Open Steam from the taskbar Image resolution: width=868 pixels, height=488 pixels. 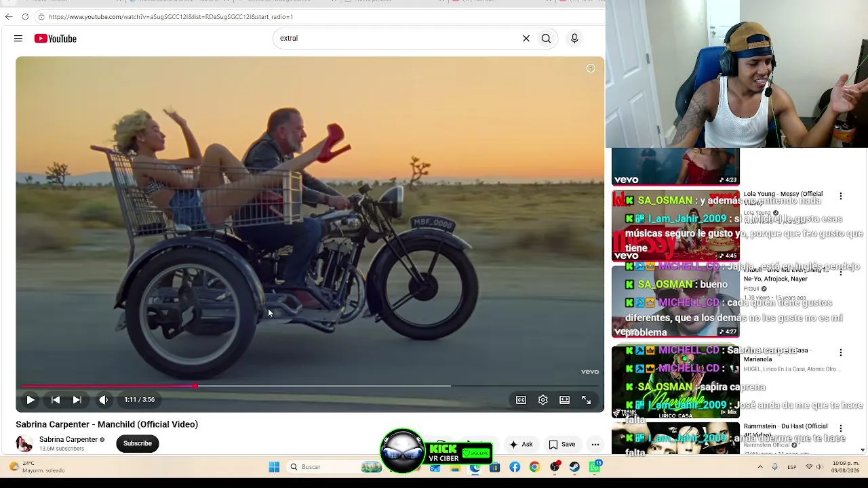click(574, 467)
